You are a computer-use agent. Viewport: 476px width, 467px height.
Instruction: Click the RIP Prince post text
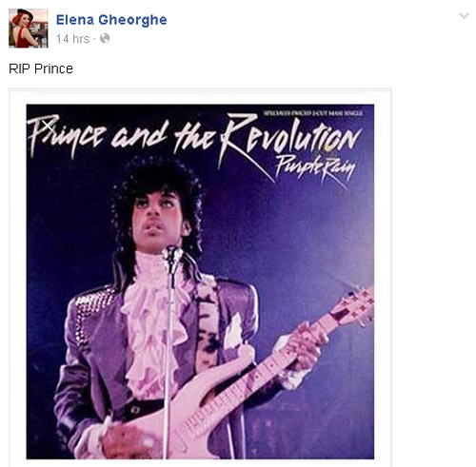41,68
